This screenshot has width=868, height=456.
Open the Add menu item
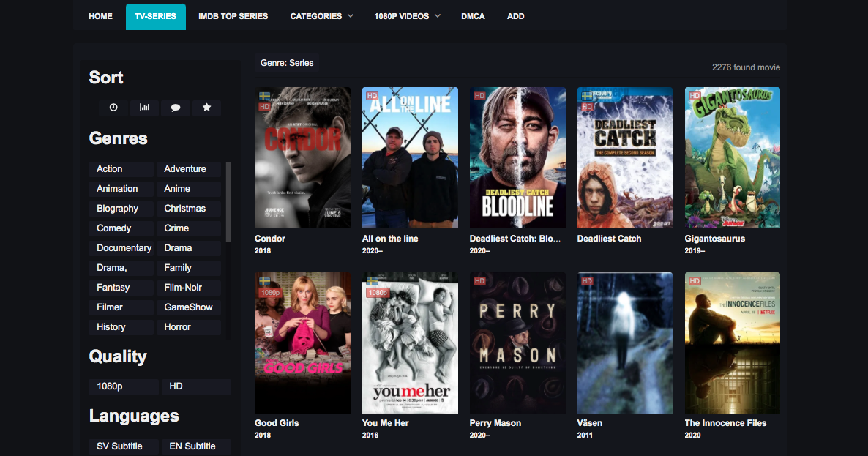pos(515,16)
